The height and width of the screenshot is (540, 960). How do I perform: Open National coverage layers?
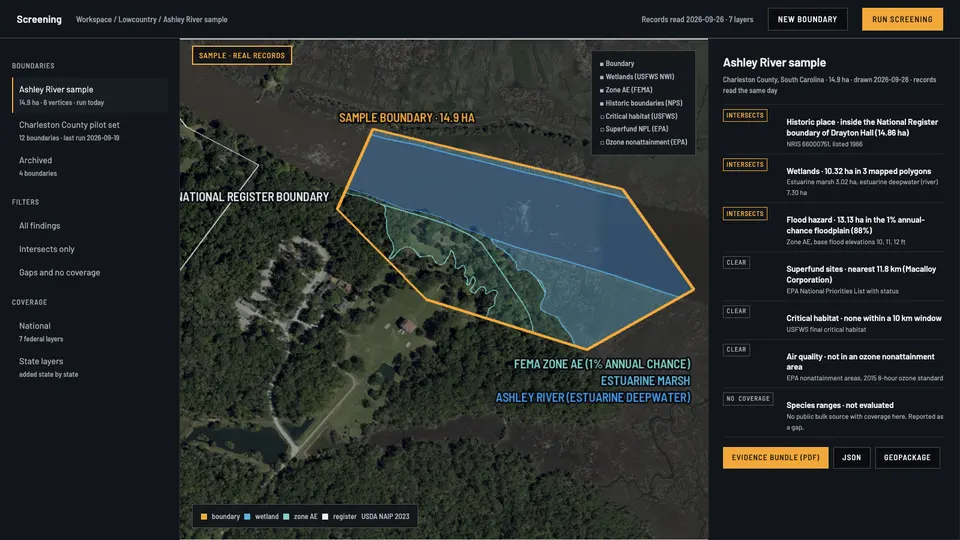[89, 331]
